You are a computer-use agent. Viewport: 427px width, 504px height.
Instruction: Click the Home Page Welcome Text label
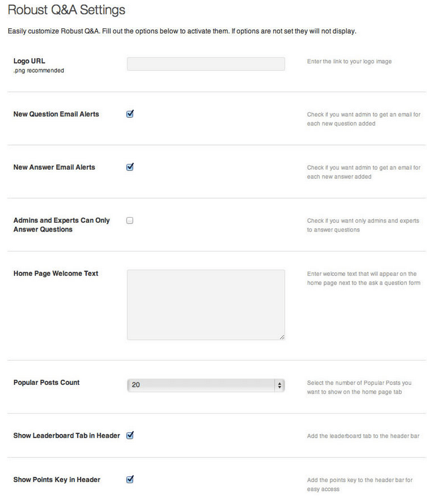click(x=56, y=274)
